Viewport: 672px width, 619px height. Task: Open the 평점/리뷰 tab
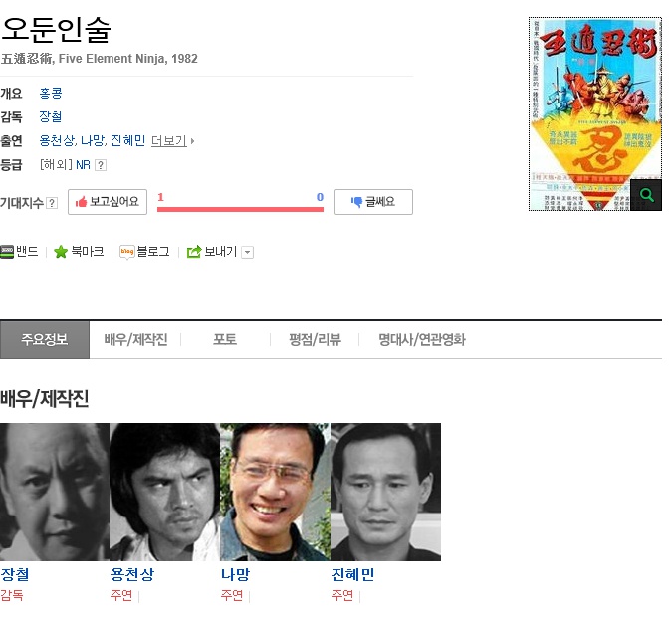coord(315,340)
